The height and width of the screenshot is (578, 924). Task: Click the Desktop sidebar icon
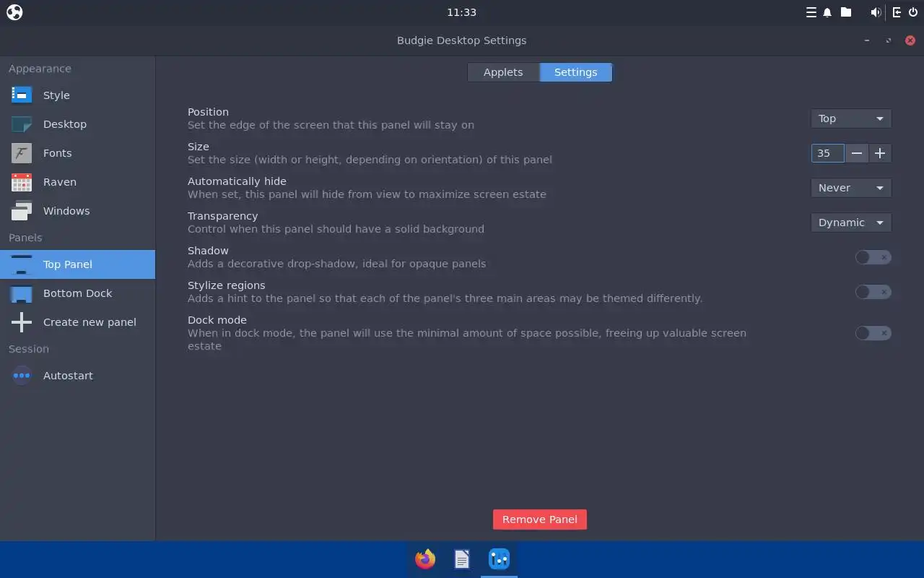tap(22, 124)
